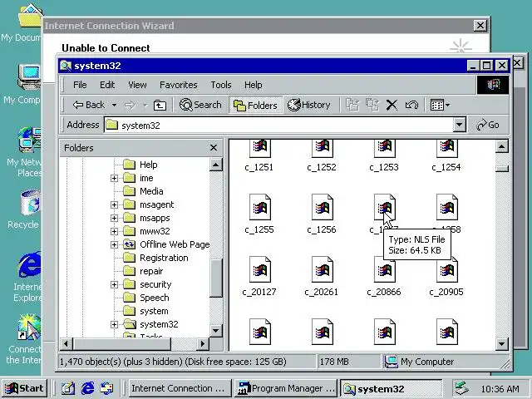This screenshot has height=399, width=532.
Task: Open the Address bar dropdown arrow
Action: click(x=459, y=126)
